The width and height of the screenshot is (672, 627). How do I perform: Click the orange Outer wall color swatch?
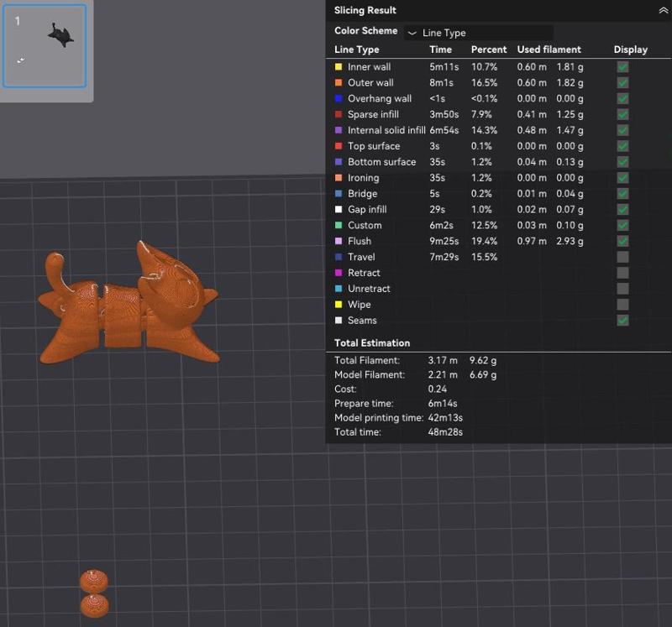[x=339, y=82]
